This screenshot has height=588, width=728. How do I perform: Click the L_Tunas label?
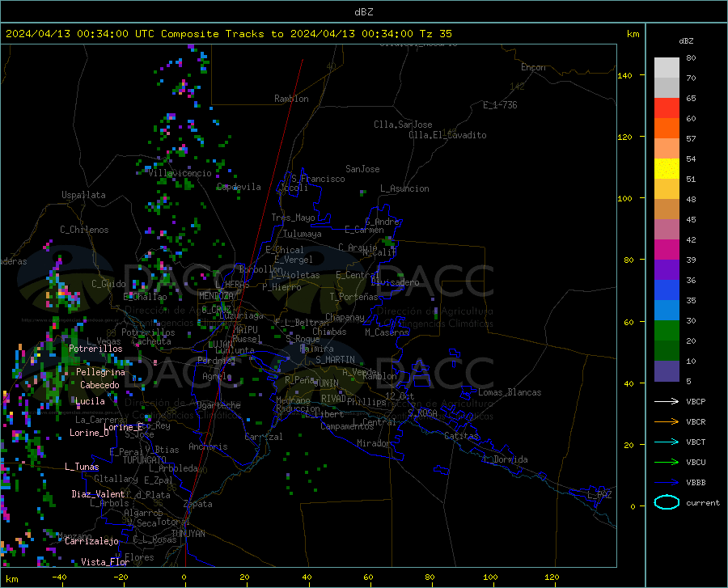(82, 467)
